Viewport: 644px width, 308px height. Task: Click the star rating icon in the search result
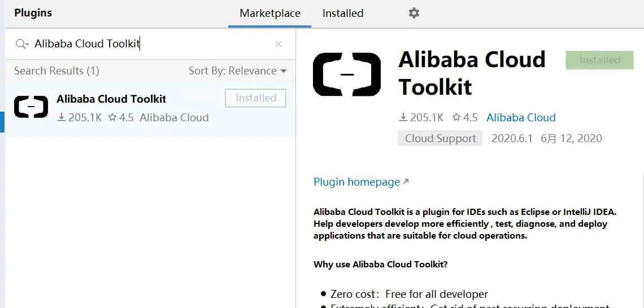point(112,117)
